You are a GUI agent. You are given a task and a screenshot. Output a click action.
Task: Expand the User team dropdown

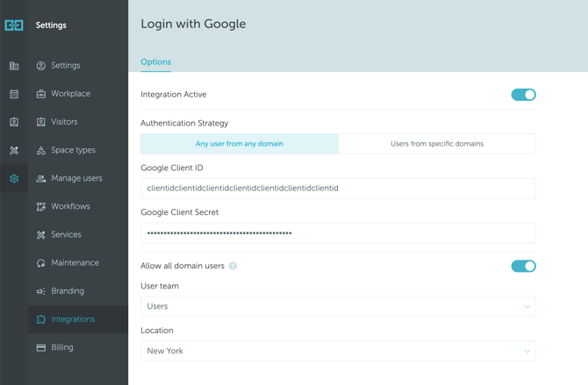338,306
